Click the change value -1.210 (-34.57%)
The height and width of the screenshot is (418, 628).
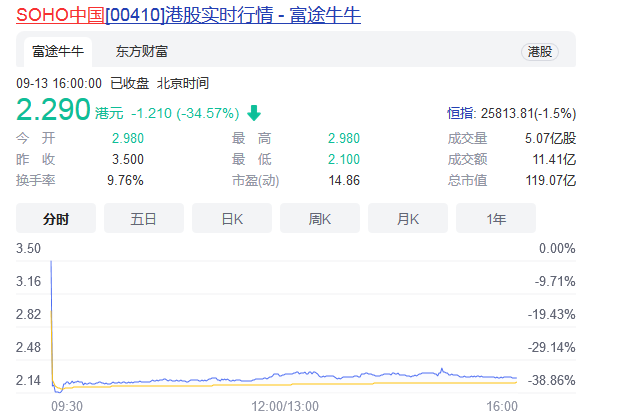coord(185,113)
